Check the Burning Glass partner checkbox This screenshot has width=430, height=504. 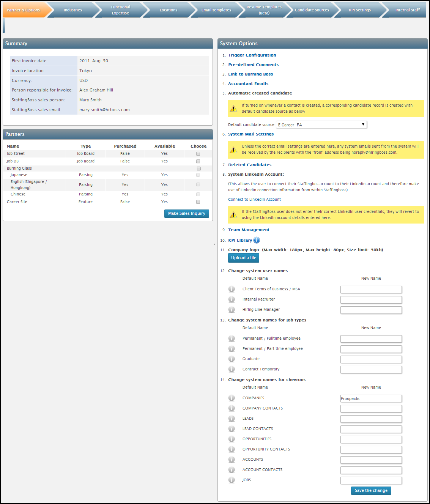coord(199,169)
